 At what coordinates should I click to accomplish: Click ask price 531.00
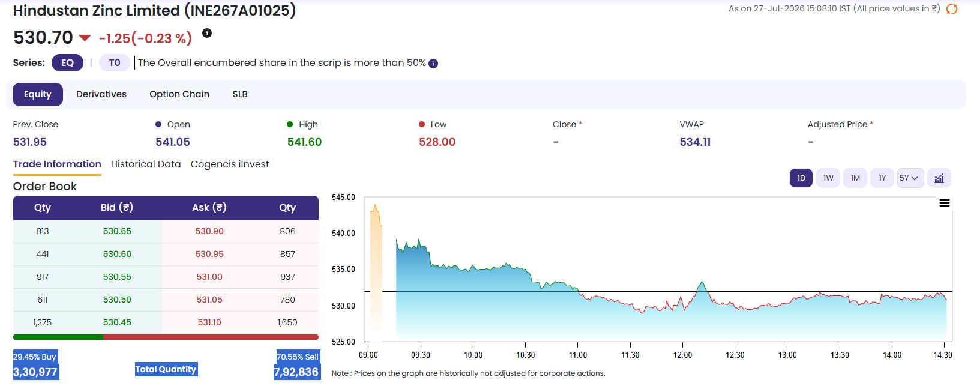tap(209, 277)
